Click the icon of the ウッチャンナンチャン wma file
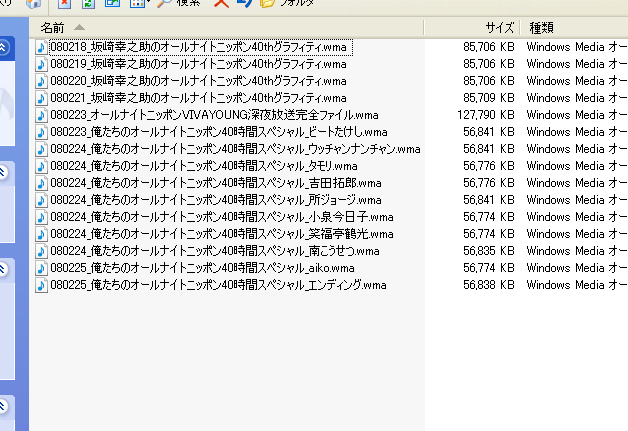The image size is (628, 431). (x=41, y=149)
